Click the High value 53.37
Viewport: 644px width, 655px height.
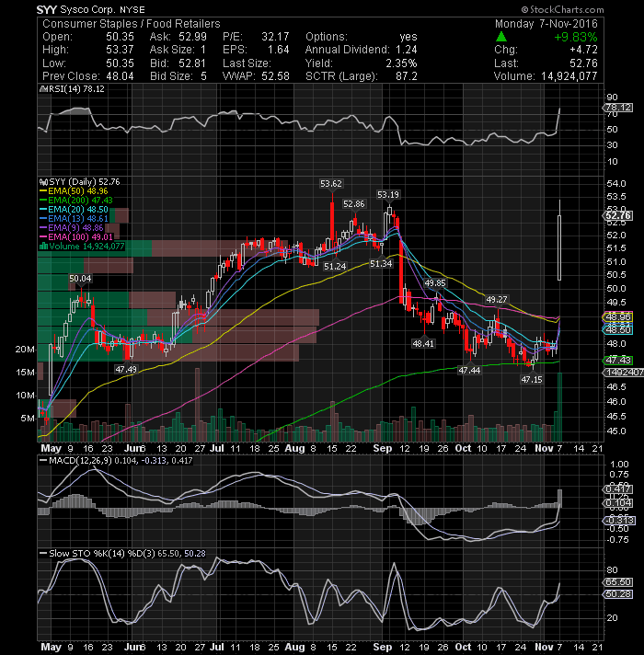point(120,50)
